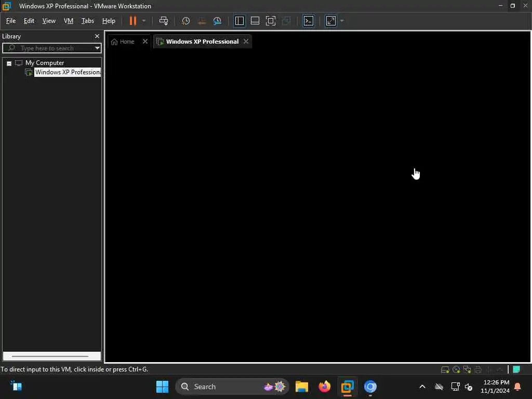Click the network adapter status icon
The width and height of the screenshot is (532, 399).
coord(467,369)
